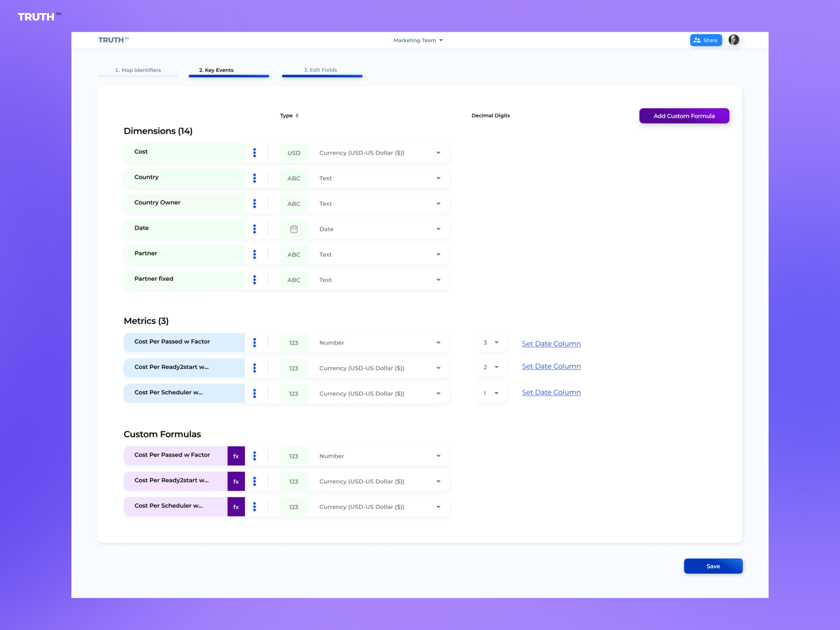Open the three-dot menu for Country row
Image resolution: width=840 pixels, height=630 pixels.
coord(255,178)
